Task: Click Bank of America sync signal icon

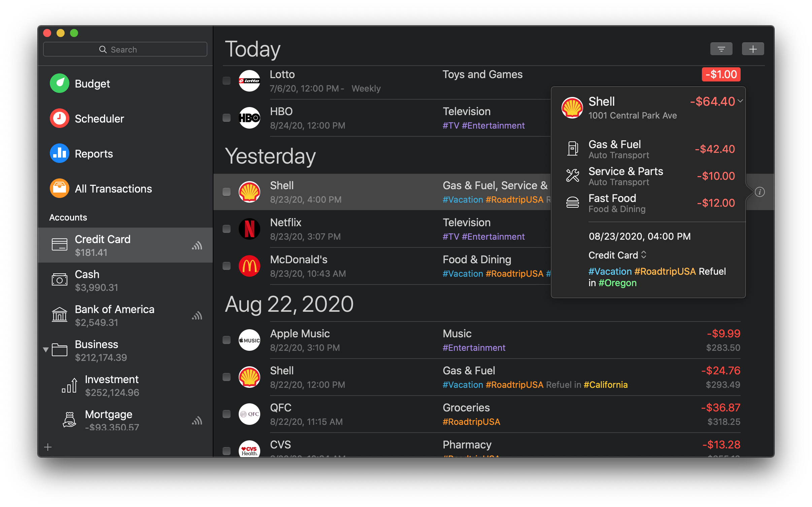Action: tap(197, 315)
